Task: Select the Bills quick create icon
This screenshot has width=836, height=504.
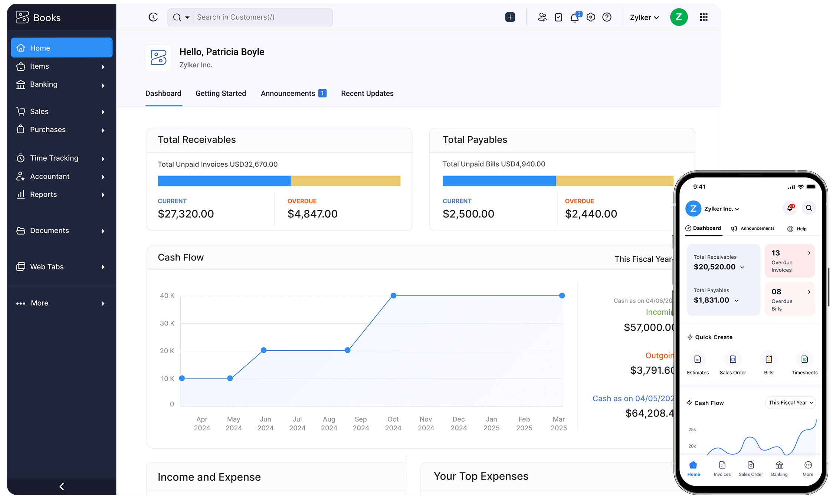Action: [x=768, y=359]
